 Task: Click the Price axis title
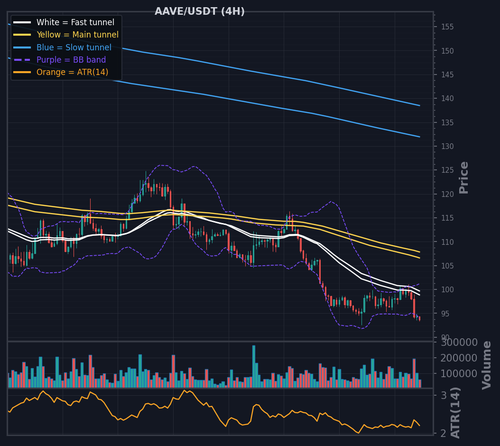[464, 178]
